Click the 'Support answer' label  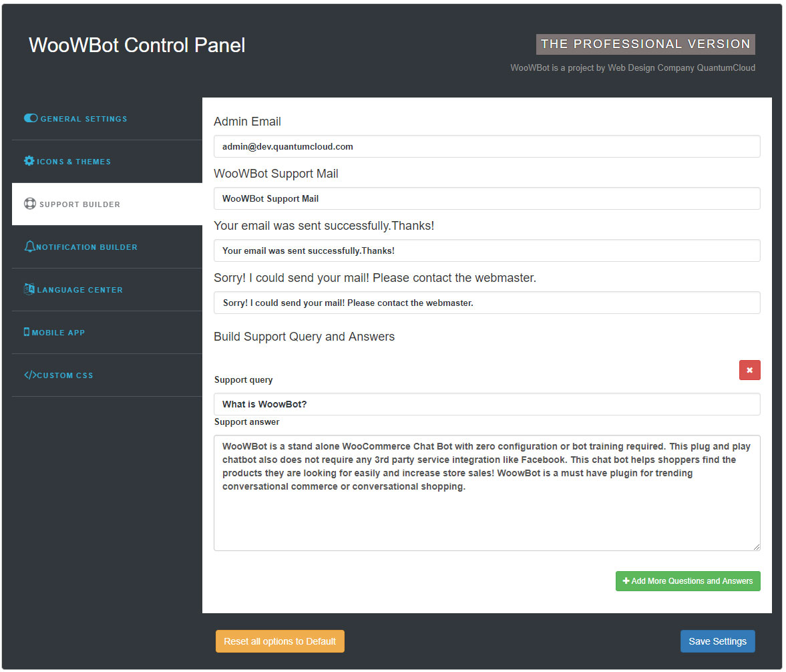[246, 422]
